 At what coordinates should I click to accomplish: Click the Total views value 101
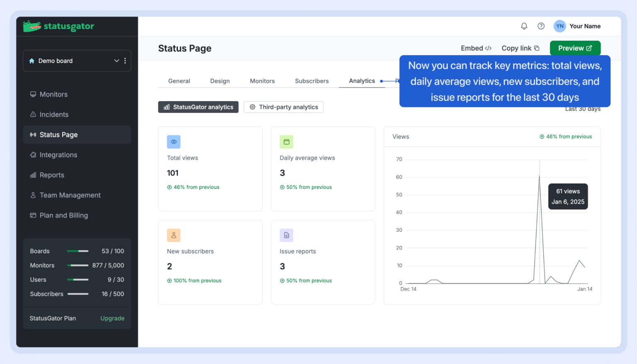[173, 173]
